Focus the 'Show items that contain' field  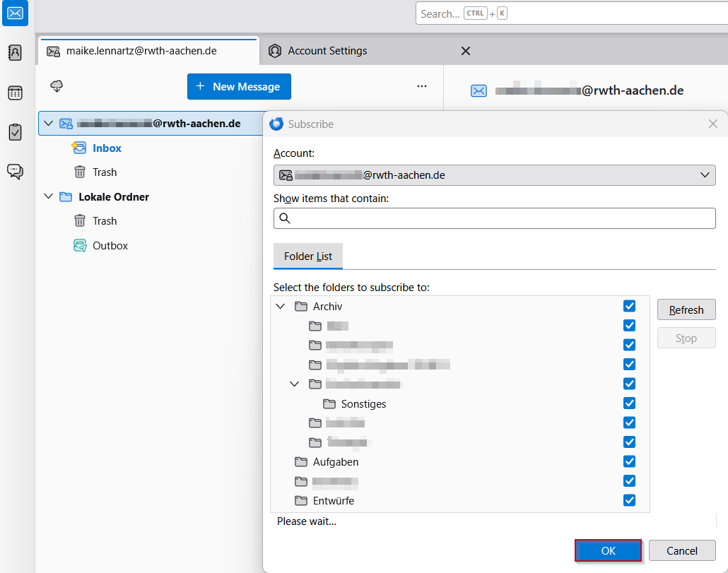click(495, 218)
